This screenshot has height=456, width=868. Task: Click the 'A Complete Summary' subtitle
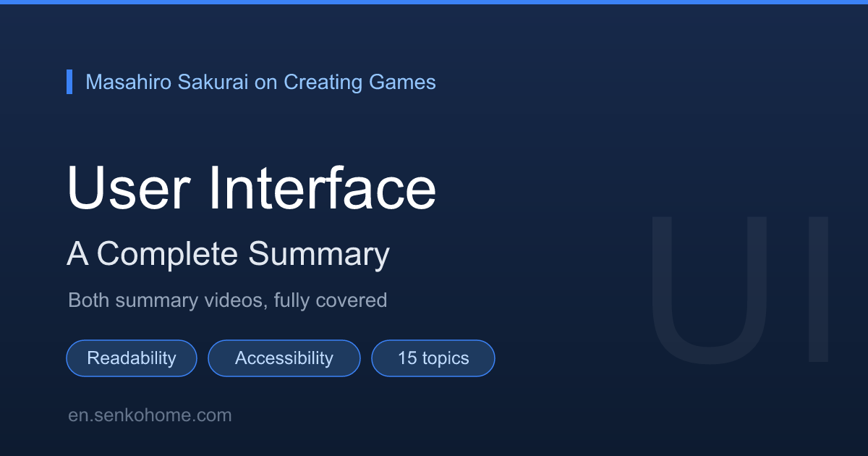tap(229, 254)
